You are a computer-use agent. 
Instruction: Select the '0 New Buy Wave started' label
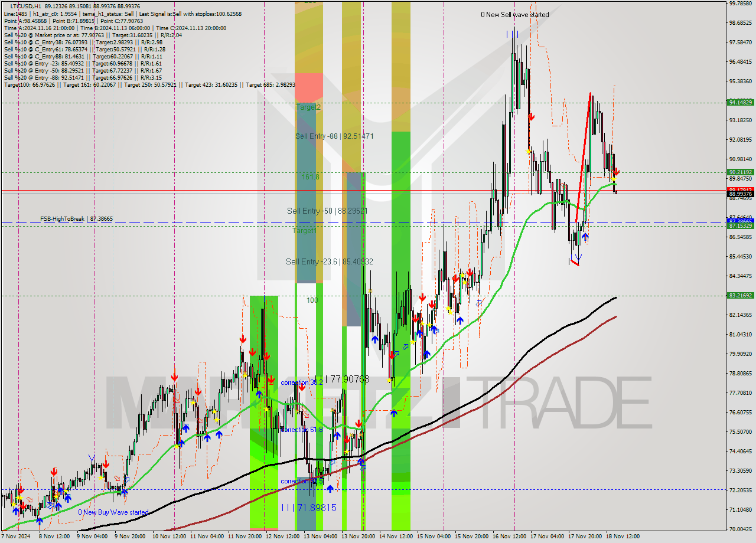pos(113,512)
